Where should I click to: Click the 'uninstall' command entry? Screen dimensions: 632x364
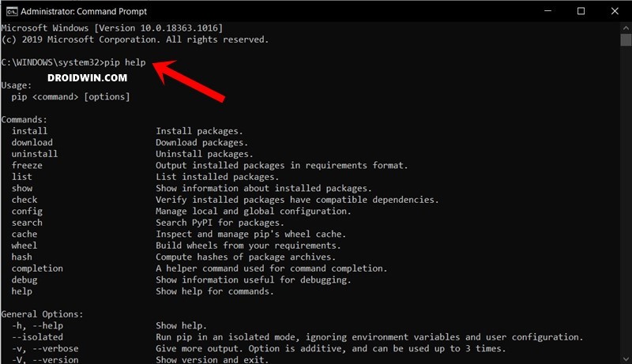(x=35, y=154)
